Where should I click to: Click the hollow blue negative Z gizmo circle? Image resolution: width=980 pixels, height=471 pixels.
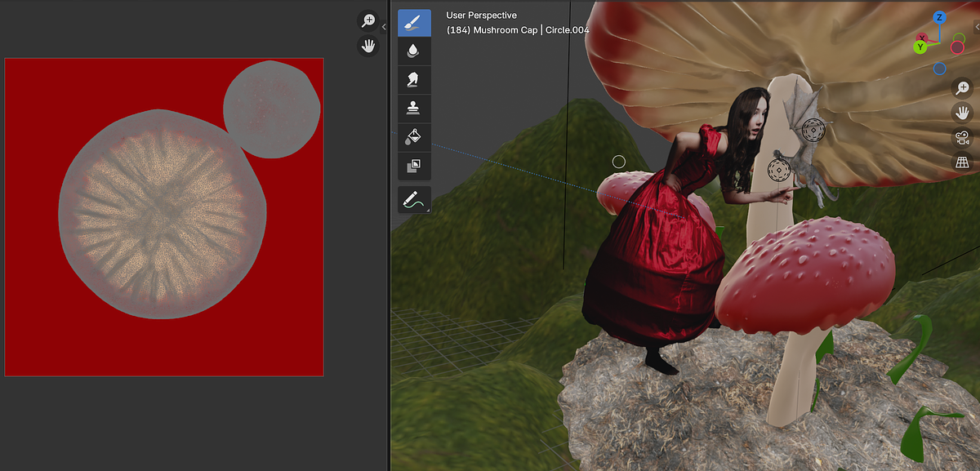[x=940, y=69]
